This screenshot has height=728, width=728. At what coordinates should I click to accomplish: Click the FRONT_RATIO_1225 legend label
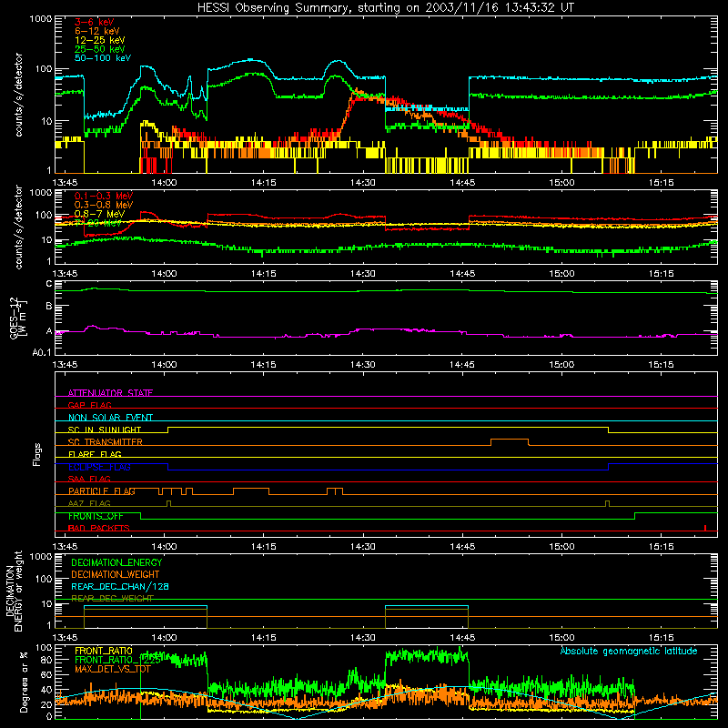coord(118,660)
